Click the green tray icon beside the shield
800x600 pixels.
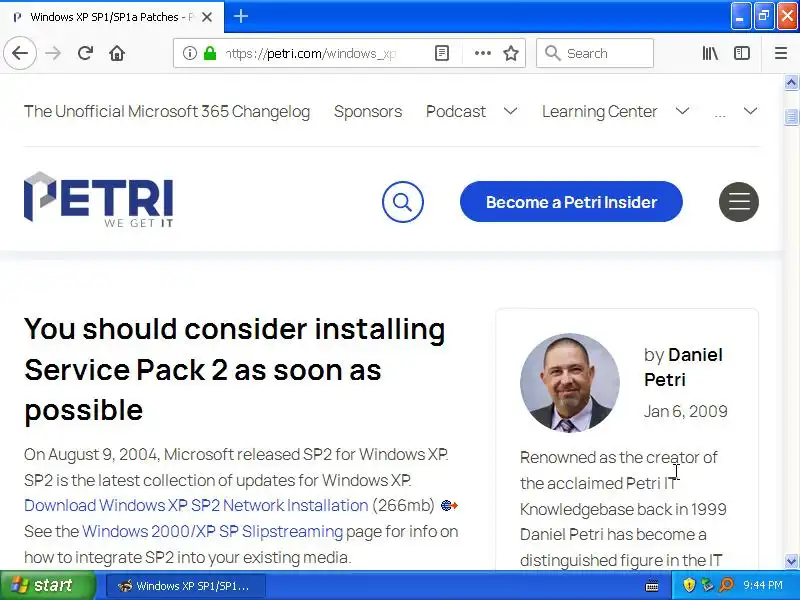707,585
